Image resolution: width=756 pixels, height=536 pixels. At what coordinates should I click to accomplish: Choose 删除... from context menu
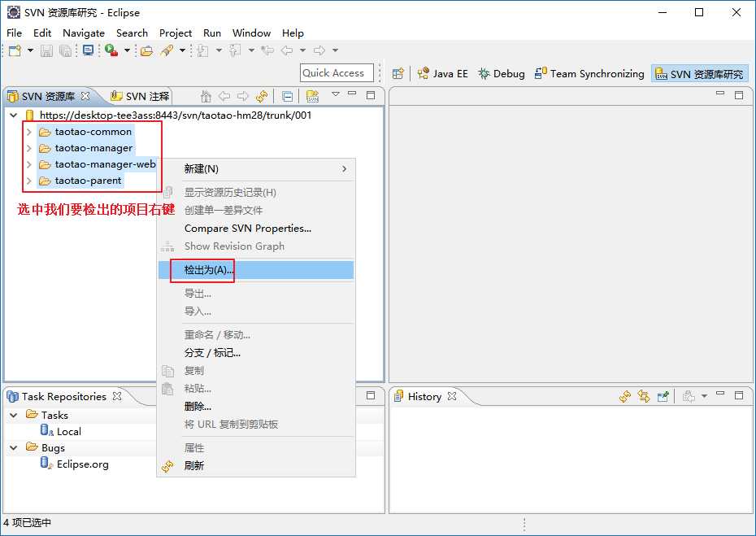point(256,406)
